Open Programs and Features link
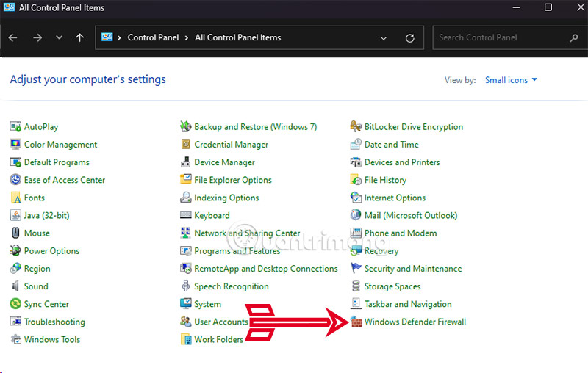588x373 pixels. (237, 250)
